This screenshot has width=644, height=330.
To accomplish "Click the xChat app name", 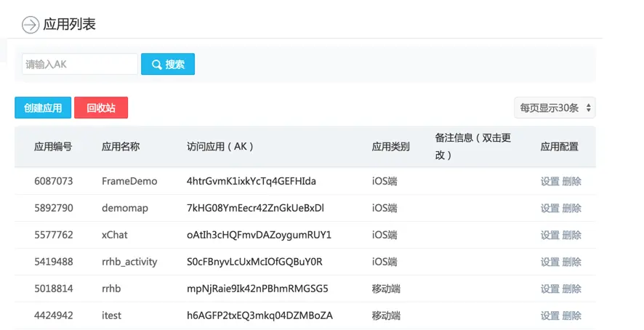I will [115, 235].
